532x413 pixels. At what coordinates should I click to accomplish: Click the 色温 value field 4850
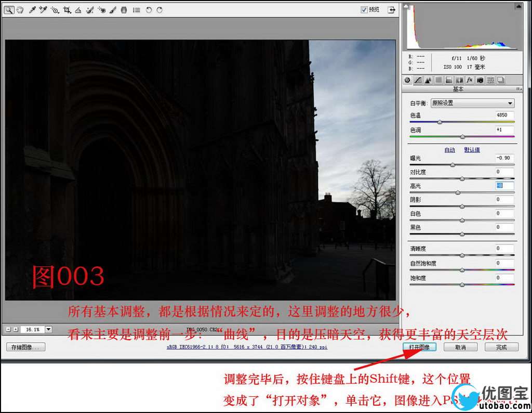coord(504,115)
